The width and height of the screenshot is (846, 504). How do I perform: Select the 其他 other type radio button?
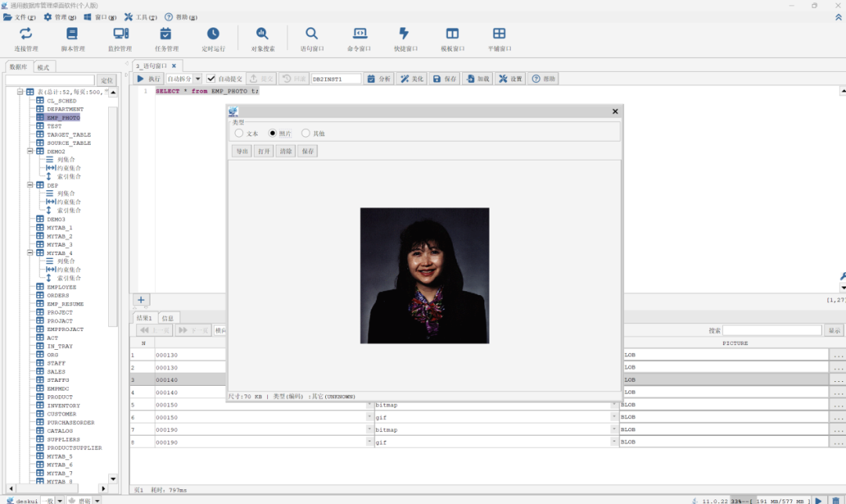[306, 132]
